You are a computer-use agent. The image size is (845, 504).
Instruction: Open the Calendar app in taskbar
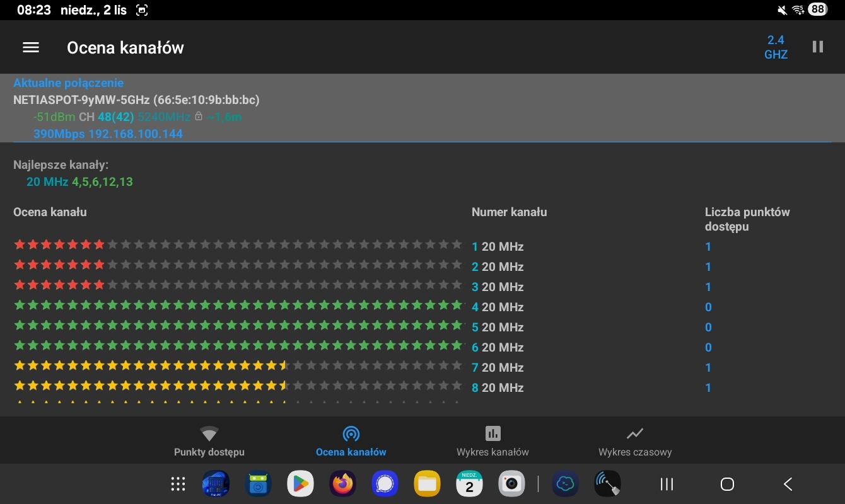coord(469,484)
